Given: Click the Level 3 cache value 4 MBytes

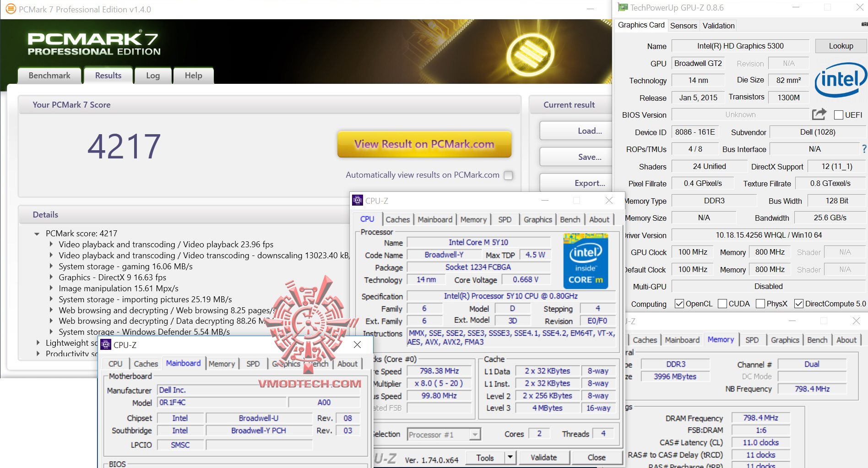Looking at the screenshot, I should point(547,408).
